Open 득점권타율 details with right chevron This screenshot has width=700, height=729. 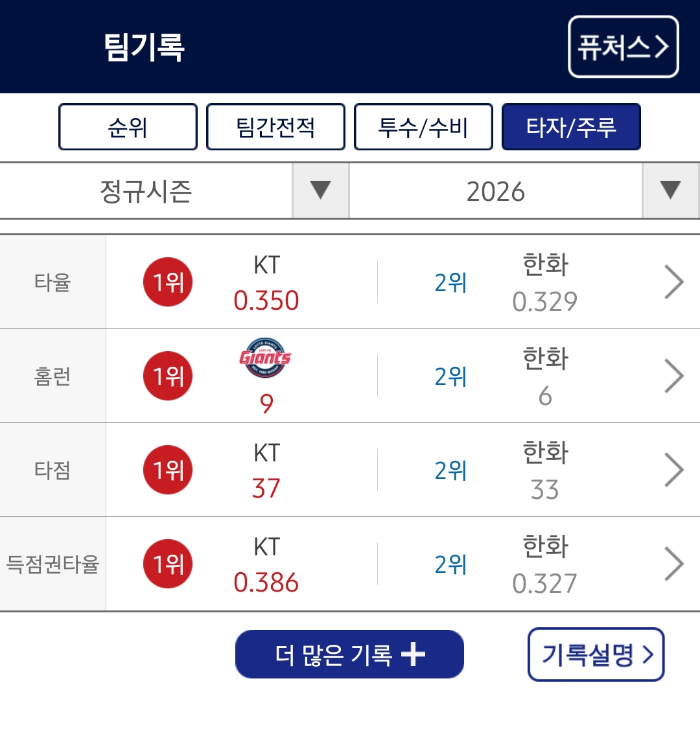(674, 564)
